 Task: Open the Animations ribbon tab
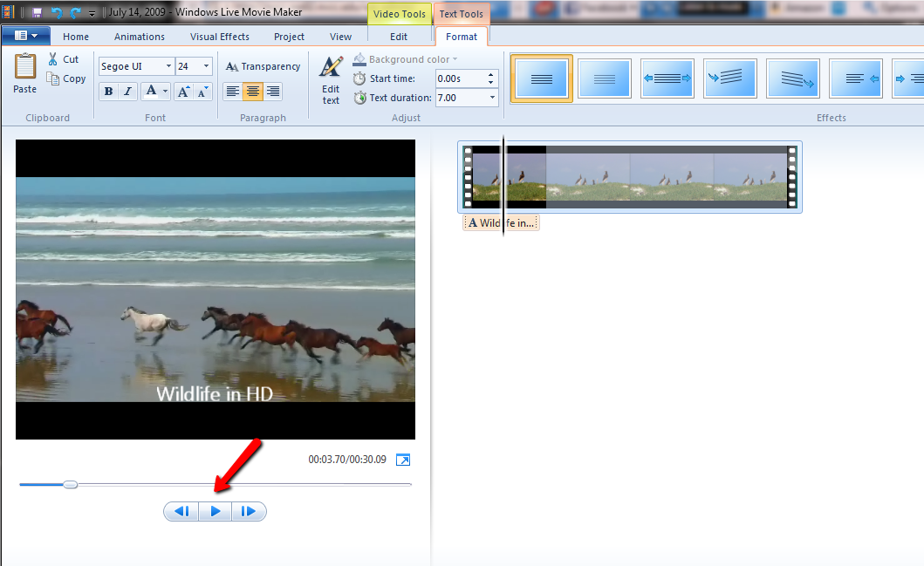coord(140,37)
